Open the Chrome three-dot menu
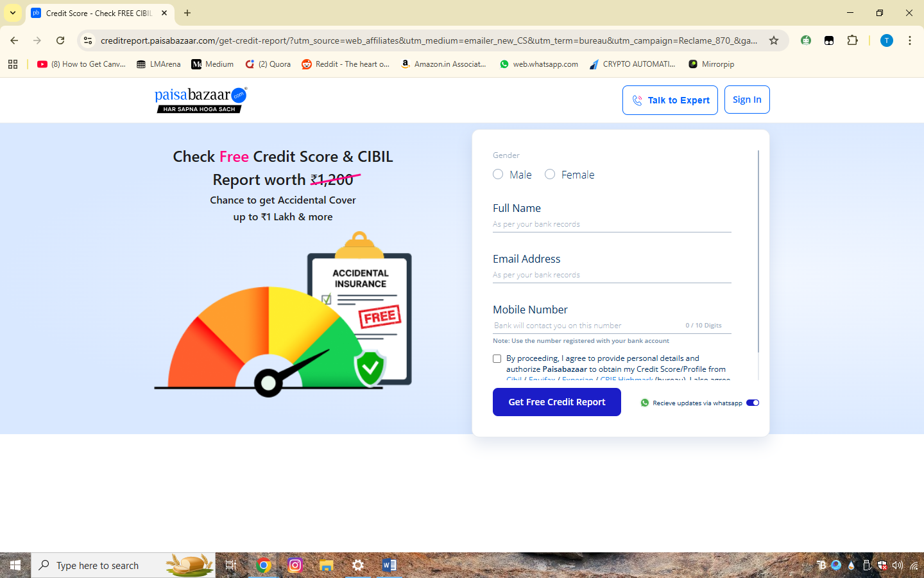The width and height of the screenshot is (924, 578). coord(910,40)
